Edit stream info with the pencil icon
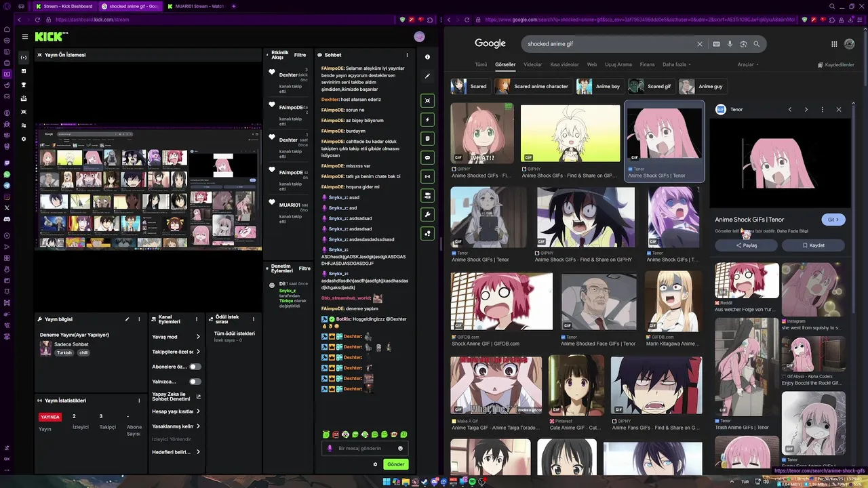 coord(127,319)
